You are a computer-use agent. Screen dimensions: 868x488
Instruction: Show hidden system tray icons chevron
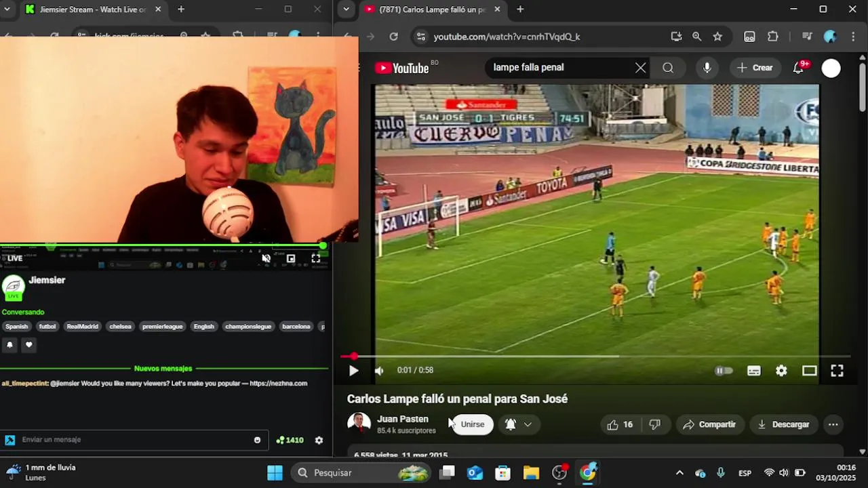tap(679, 472)
